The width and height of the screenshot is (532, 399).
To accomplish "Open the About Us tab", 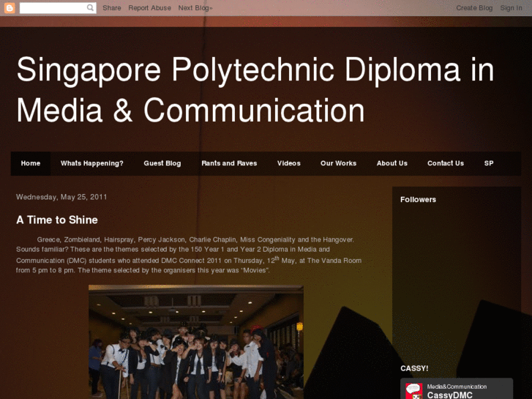I will 392,163.
